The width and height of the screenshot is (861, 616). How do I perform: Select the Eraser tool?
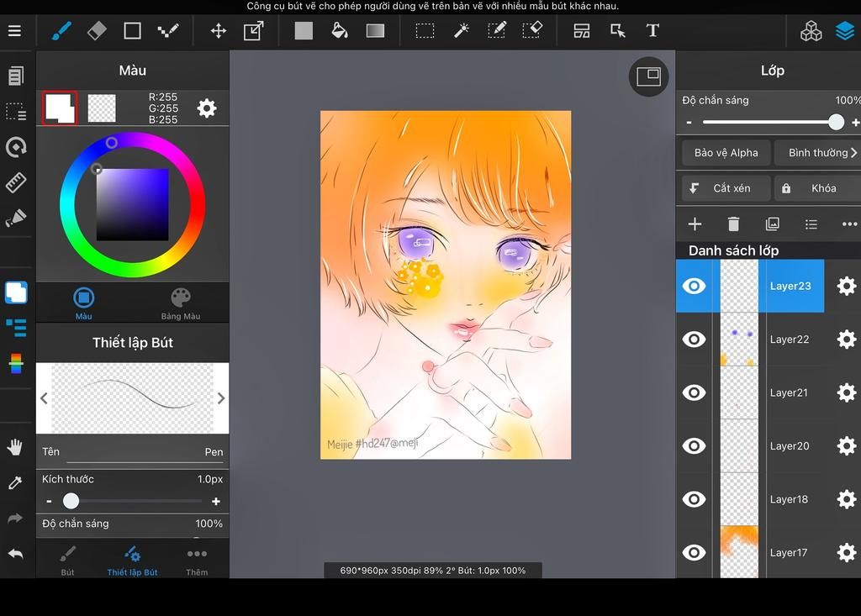(x=97, y=31)
